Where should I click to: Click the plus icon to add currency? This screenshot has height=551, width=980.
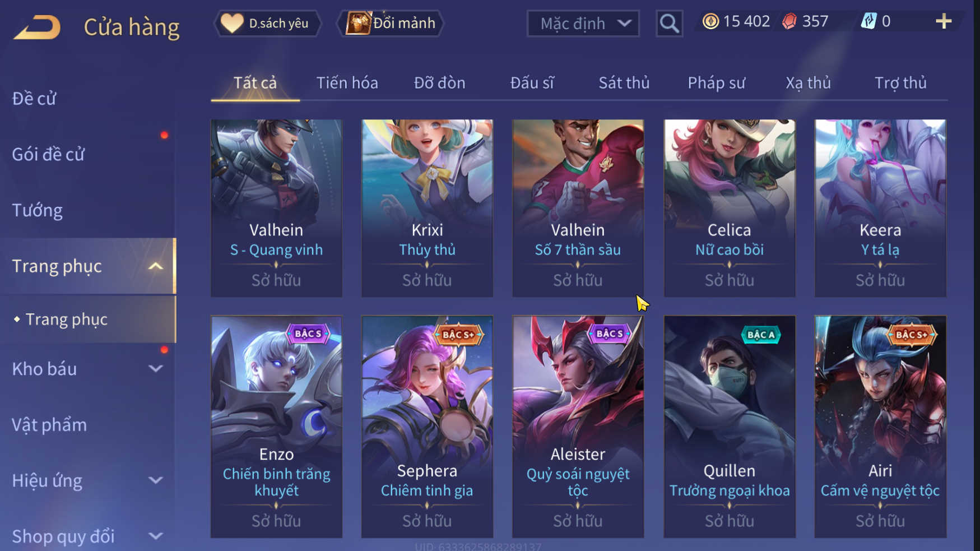[944, 21]
